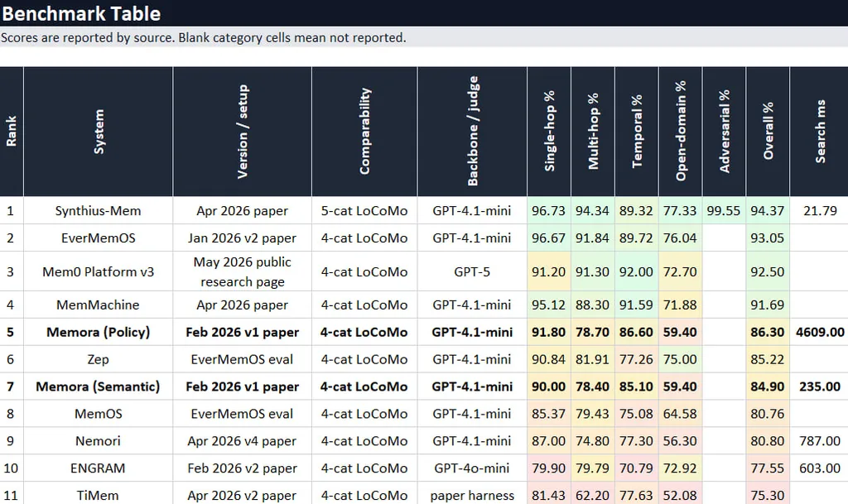The image size is (848, 504).
Task: Select the 96.67 single-hop score cell
Action: tap(549, 238)
